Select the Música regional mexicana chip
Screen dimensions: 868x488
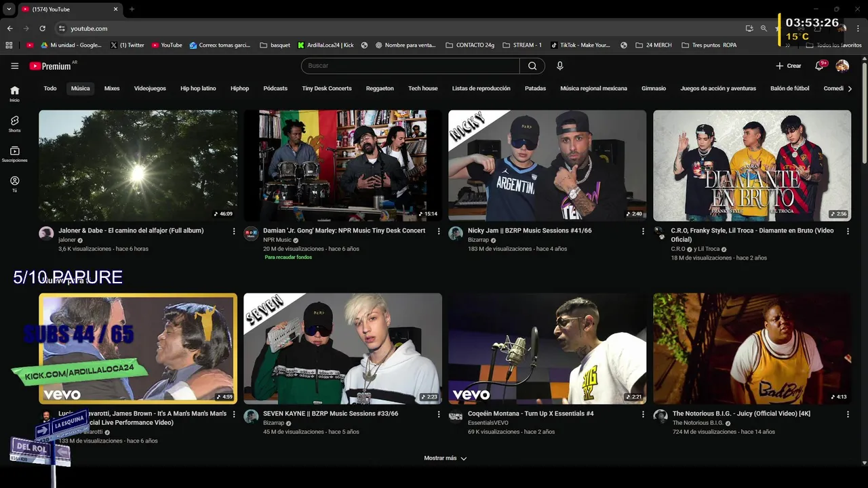click(593, 88)
